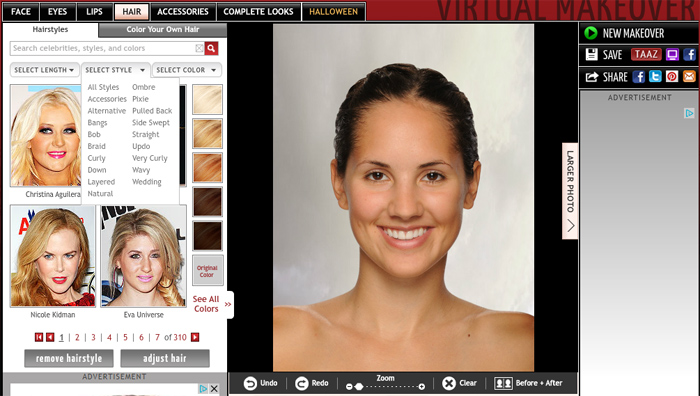Select the lightest blonde hair swatch
700x396 pixels.
click(208, 100)
